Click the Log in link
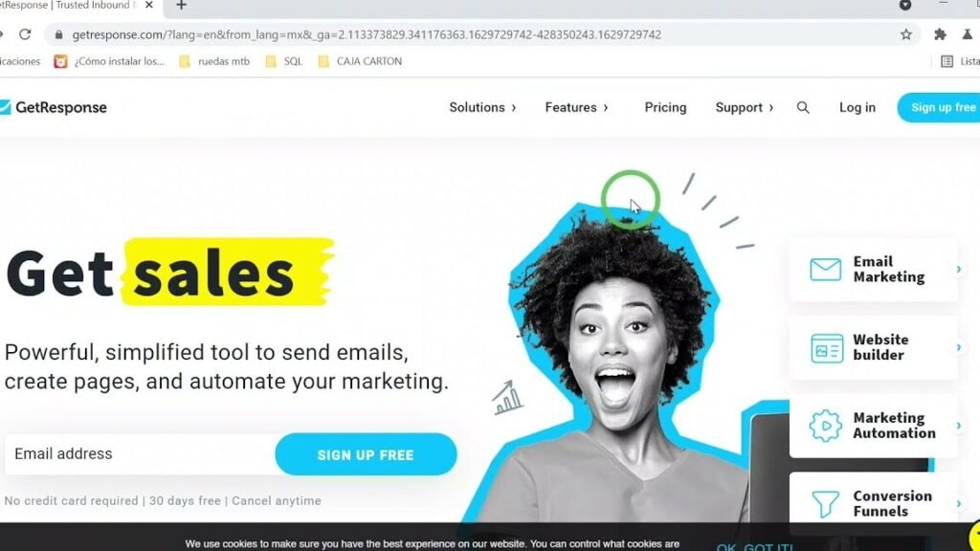The image size is (980, 551). click(857, 107)
